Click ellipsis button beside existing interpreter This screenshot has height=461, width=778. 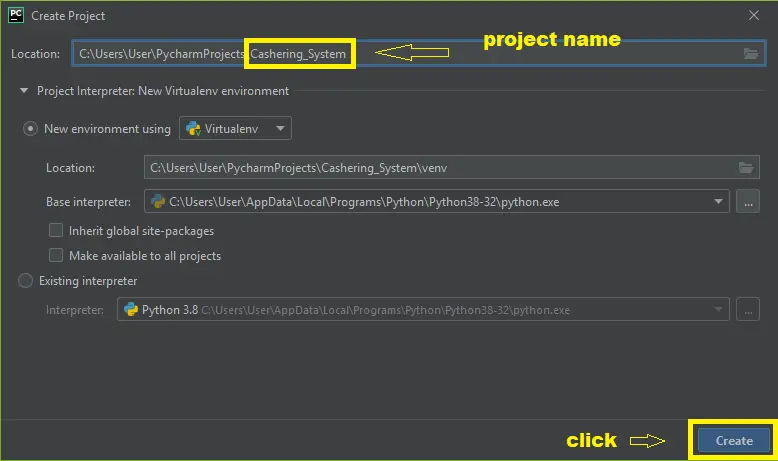tap(748, 310)
